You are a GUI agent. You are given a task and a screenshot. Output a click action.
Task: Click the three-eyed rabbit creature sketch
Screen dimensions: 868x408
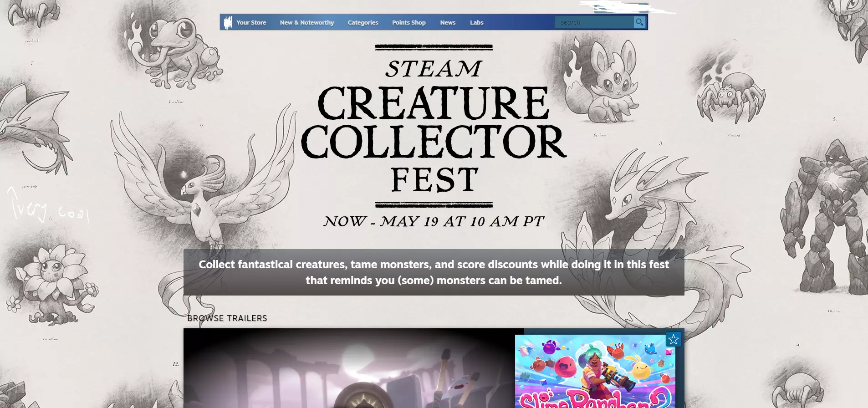tap(601, 82)
